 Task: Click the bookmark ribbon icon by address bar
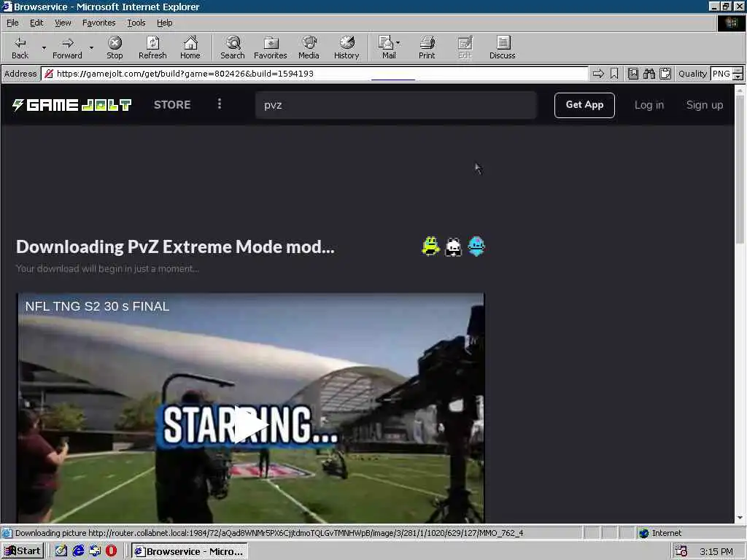click(x=614, y=74)
